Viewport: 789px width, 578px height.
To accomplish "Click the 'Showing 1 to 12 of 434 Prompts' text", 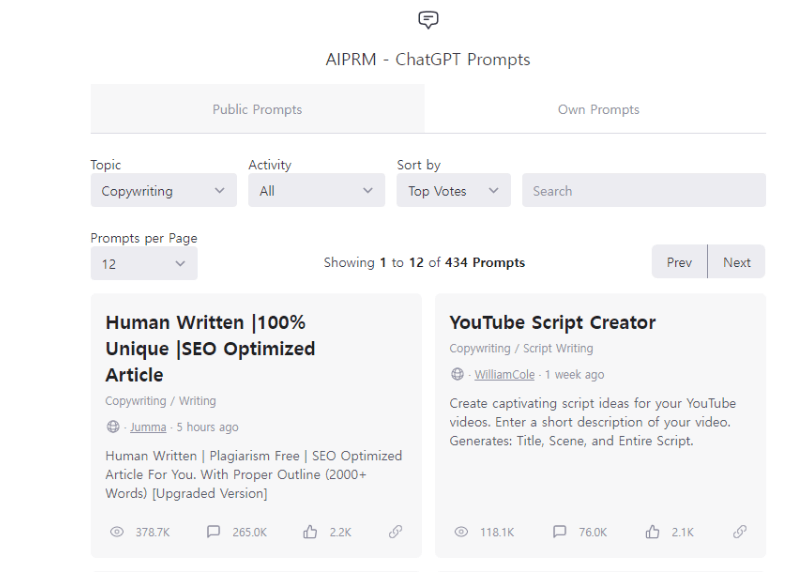I will pyautogui.click(x=424, y=263).
